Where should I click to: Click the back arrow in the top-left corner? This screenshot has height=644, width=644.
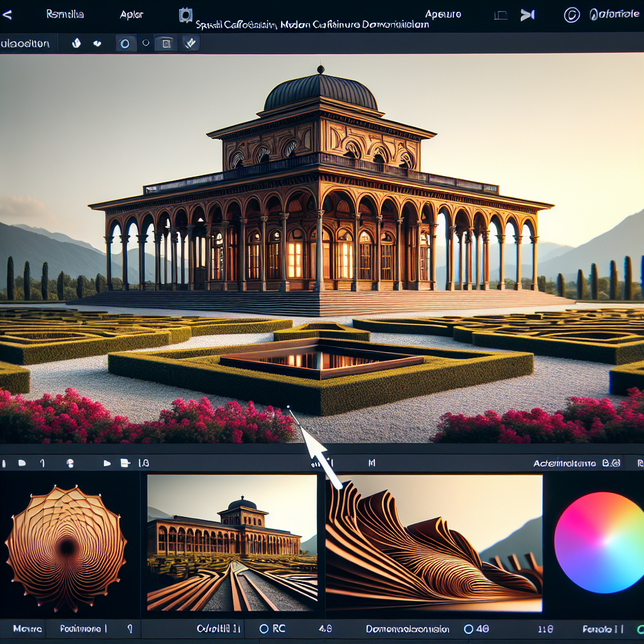[7, 14]
